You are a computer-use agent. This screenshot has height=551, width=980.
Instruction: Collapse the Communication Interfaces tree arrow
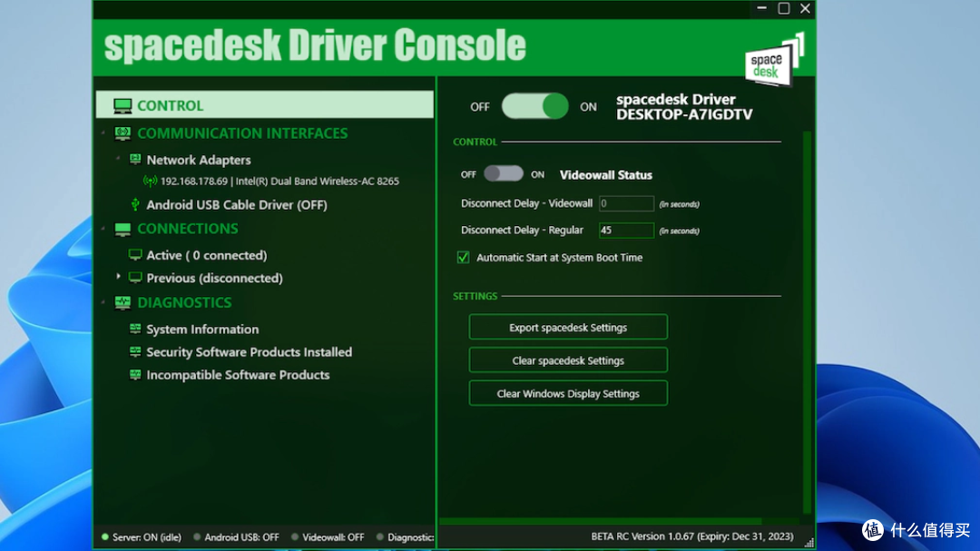103,133
